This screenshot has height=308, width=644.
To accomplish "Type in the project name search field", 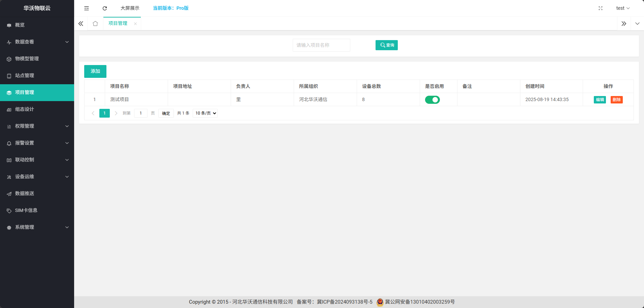I will pos(321,45).
